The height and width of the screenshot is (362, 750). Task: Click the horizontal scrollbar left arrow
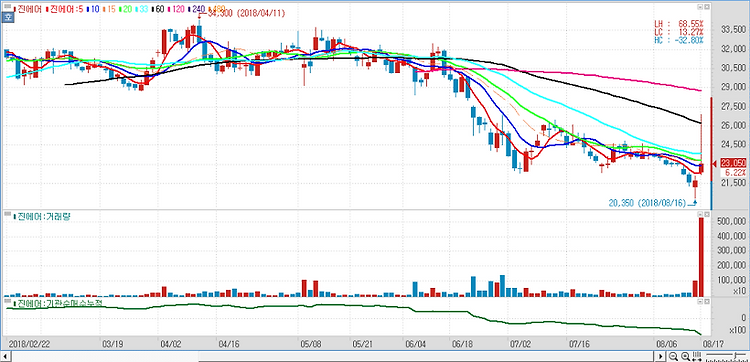pyautogui.click(x=6, y=357)
